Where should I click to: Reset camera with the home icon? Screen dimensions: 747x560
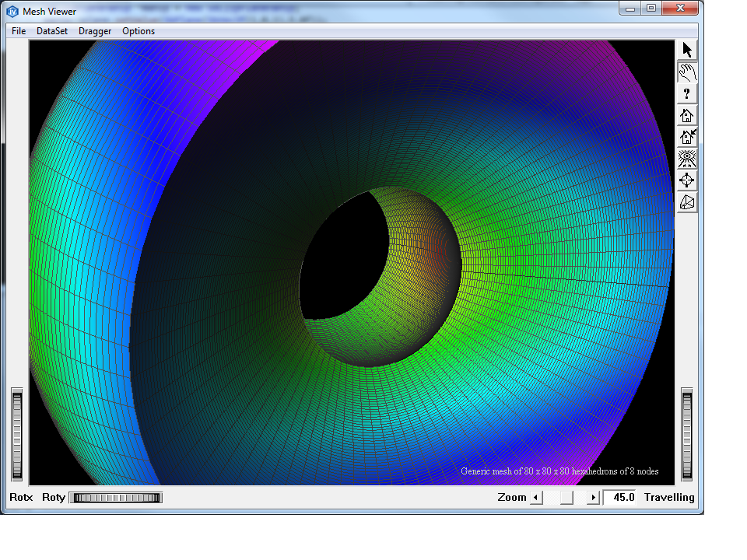pos(686,116)
